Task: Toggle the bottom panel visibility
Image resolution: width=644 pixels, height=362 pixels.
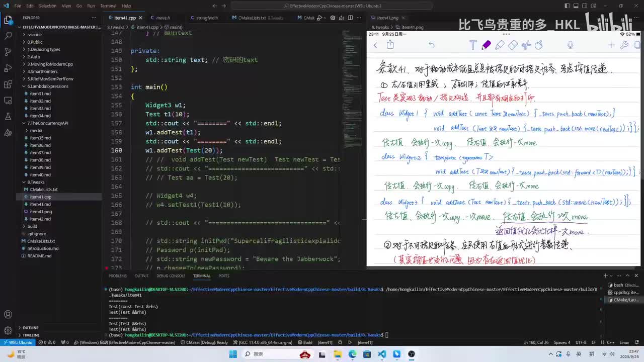Action: click(576, 6)
